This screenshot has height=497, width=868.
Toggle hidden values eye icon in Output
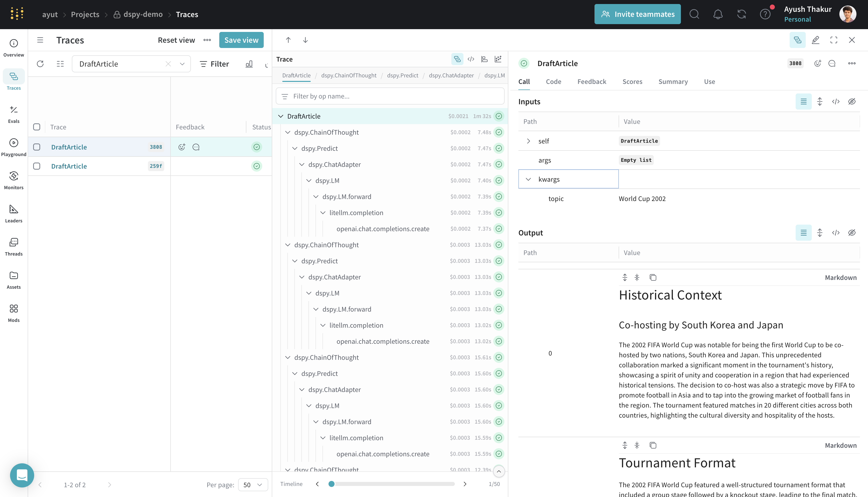point(852,233)
